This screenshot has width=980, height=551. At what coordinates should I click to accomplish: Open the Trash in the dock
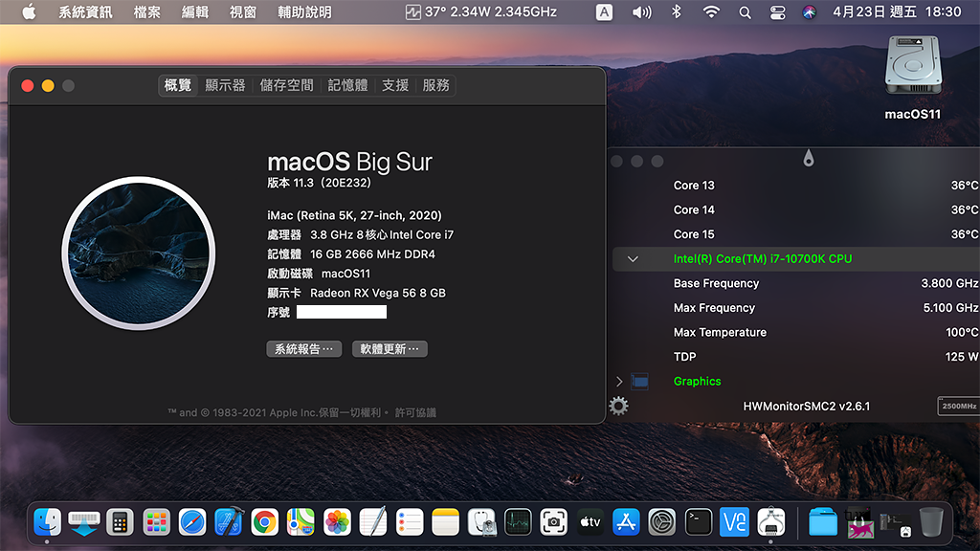pos(931,521)
